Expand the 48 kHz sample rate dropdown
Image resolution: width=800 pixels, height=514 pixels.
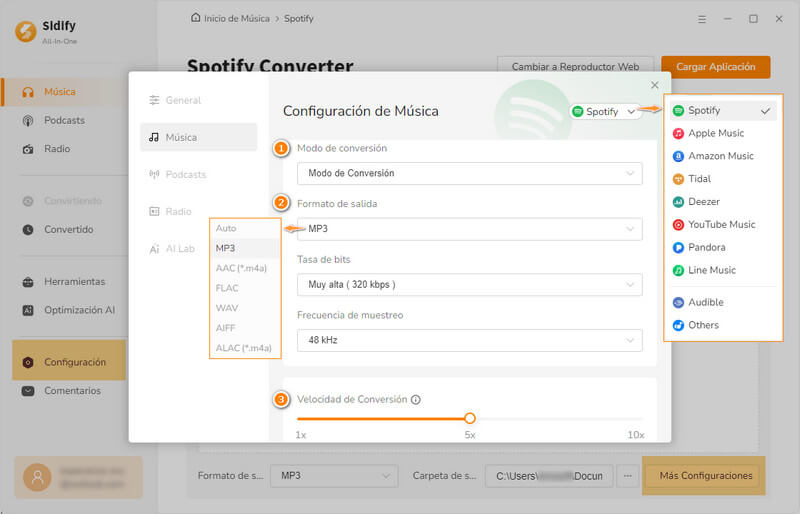click(x=469, y=340)
